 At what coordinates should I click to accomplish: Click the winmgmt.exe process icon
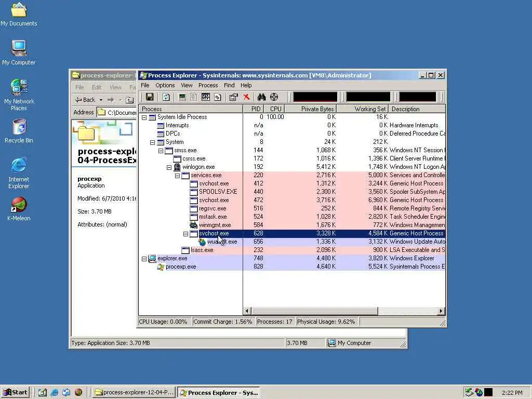coord(193,225)
